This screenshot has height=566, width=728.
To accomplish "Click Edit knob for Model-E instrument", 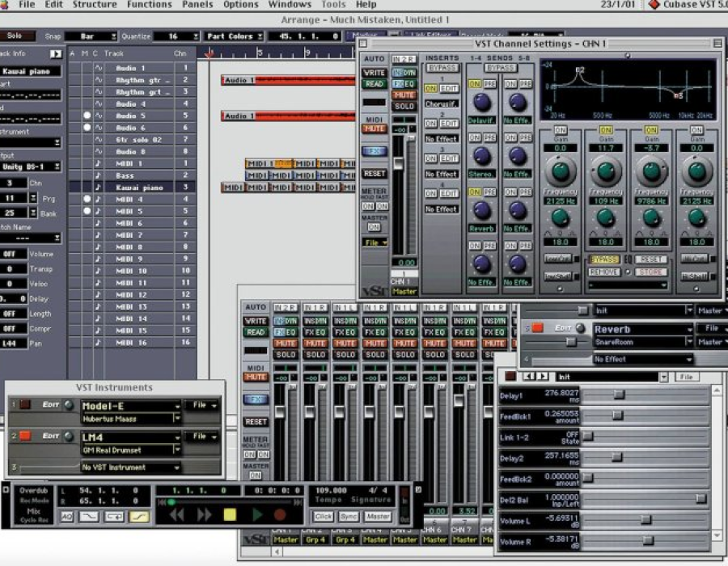I will coord(69,405).
